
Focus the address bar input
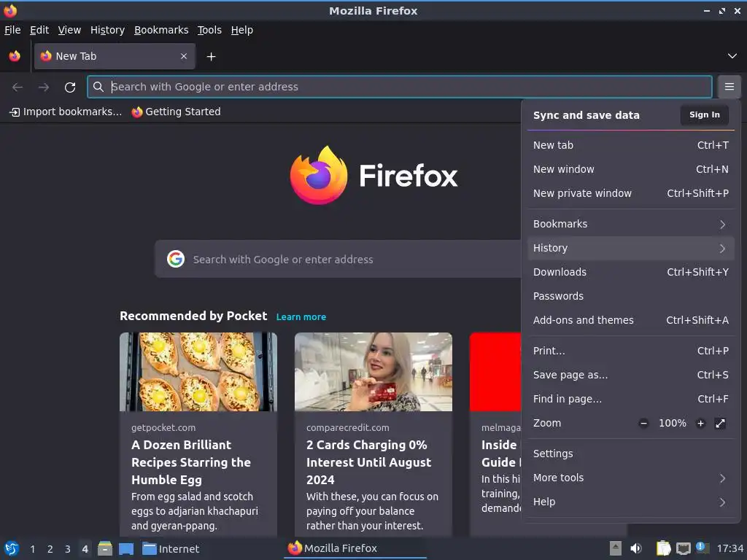pyautogui.click(x=399, y=87)
